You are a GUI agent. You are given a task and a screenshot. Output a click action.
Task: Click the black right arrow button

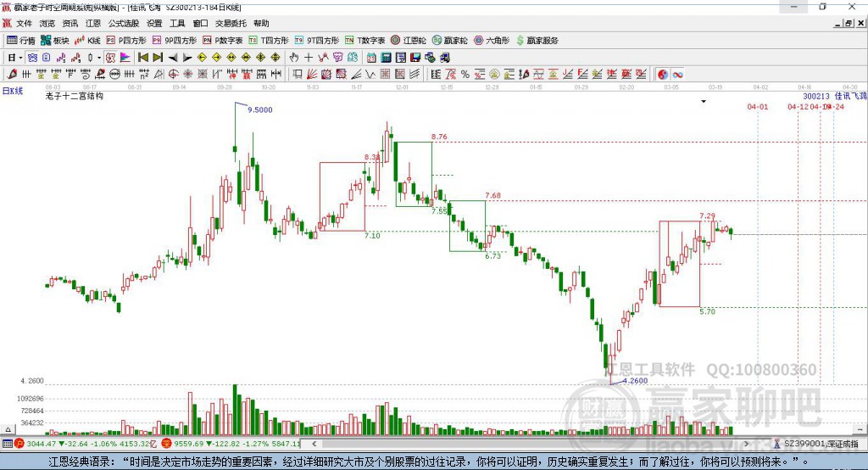tap(187, 58)
